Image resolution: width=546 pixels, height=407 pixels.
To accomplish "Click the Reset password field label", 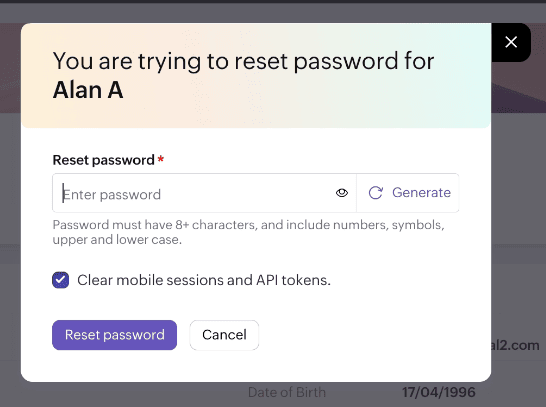I will (x=103, y=160).
